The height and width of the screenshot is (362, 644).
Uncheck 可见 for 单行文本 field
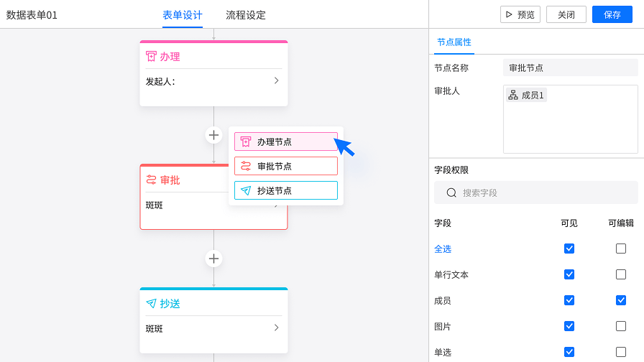pyautogui.click(x=569, y=274)
